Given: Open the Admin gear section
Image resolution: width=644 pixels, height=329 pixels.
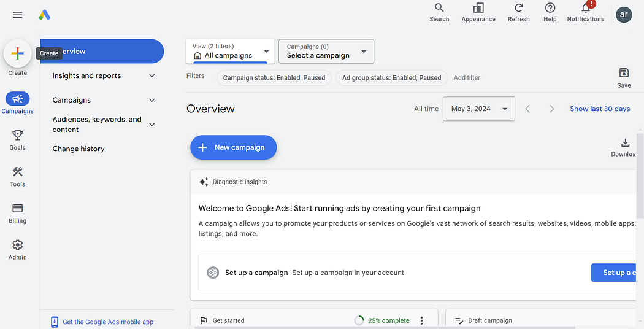Looking at the screenshot, I should [18, 250].
